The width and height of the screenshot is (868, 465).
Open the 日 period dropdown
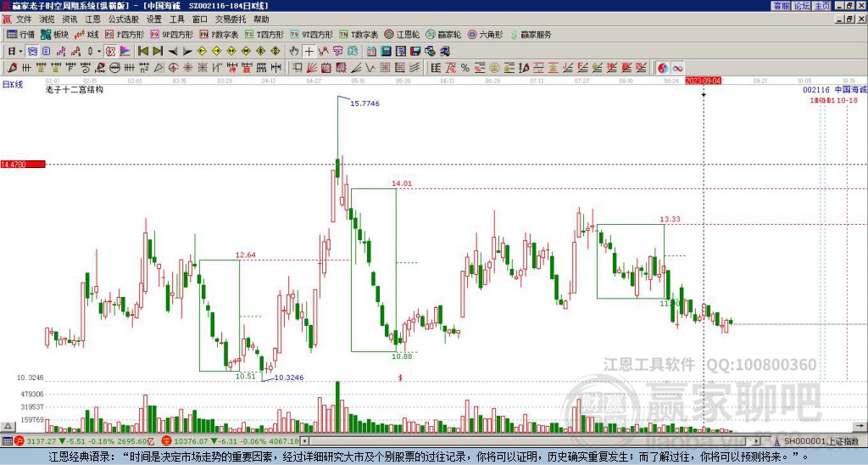tap(15, 51)
